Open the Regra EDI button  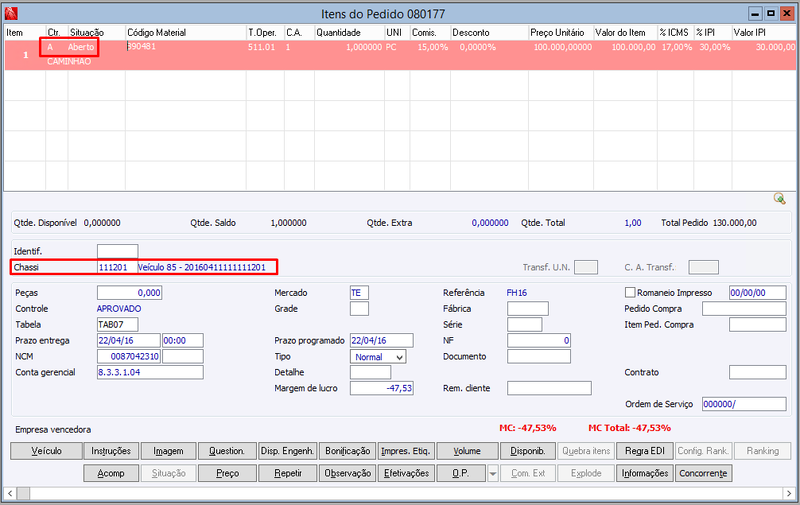[645, 451]
